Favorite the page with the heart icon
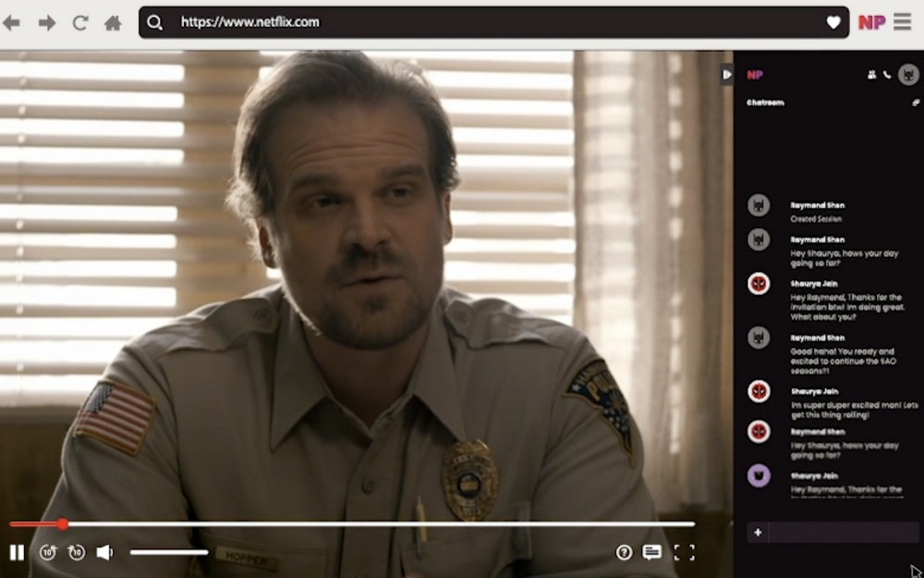The width and height of the screenshot is (924, 578). (833, 22)
